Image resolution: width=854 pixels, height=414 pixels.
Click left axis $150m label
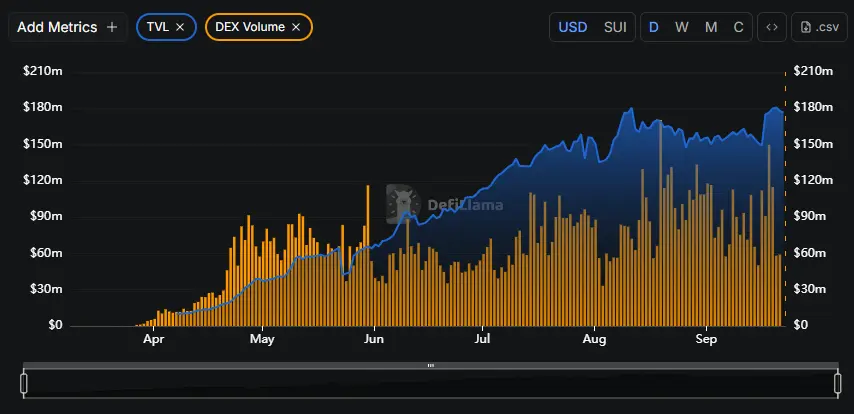pos(42,144)
